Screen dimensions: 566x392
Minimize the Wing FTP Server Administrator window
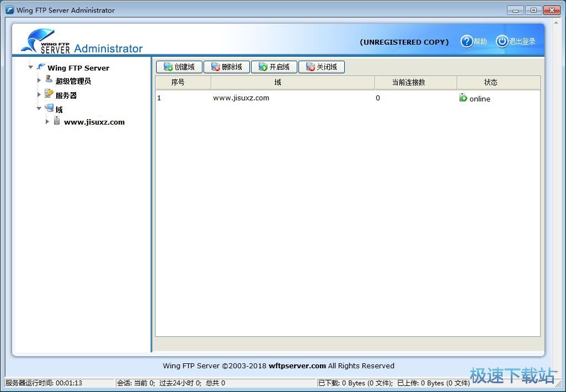click(x=515, y=10)
